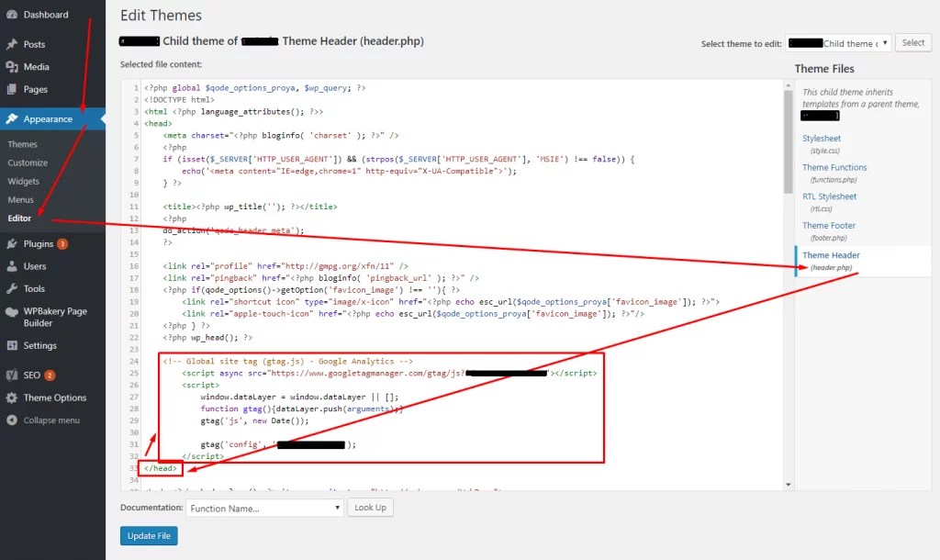This screenshot has height=560, width=940.
Task: Go to Themes submenu
Action: coord(23,144)
